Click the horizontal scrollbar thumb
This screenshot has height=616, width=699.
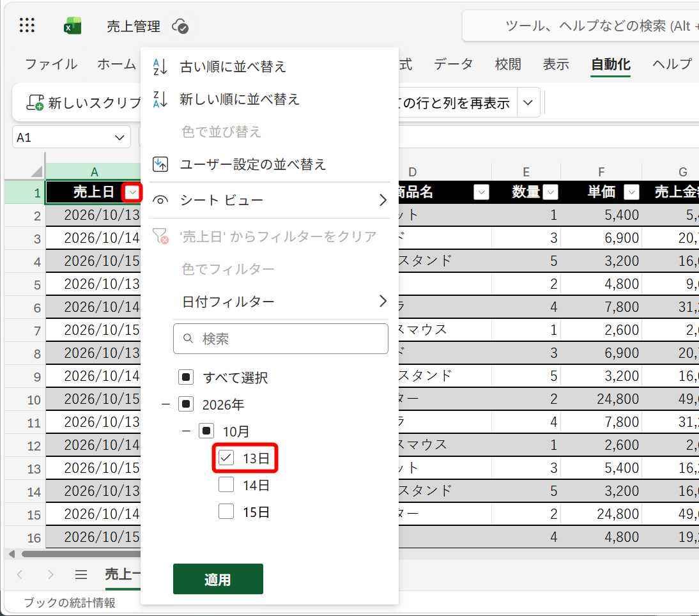click(81, 554)
